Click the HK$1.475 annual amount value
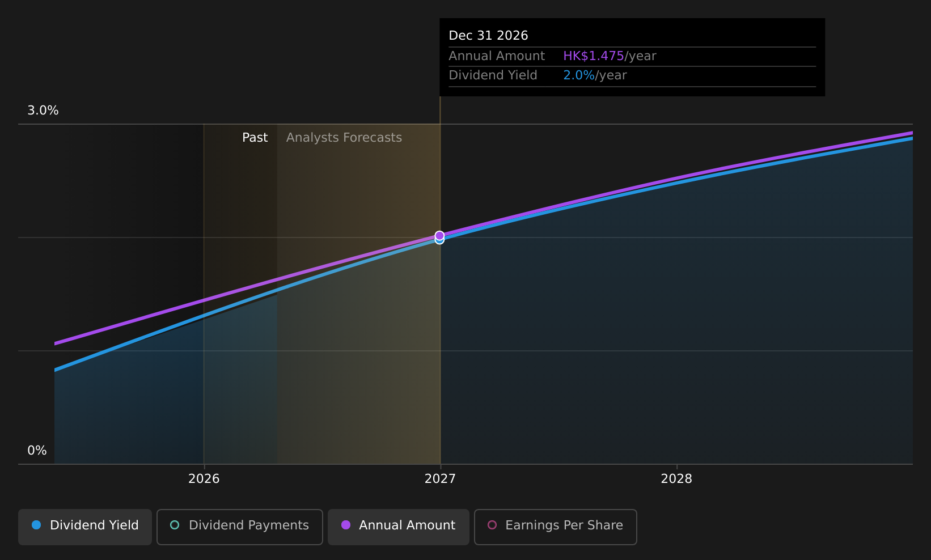Screen dimensions: 931x560 click(594, 56)
